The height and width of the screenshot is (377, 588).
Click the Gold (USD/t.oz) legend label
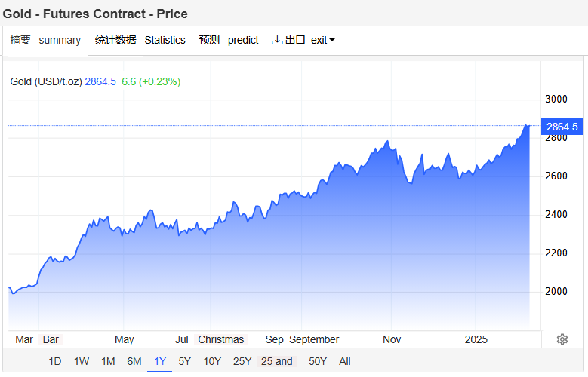pos(46,81)
